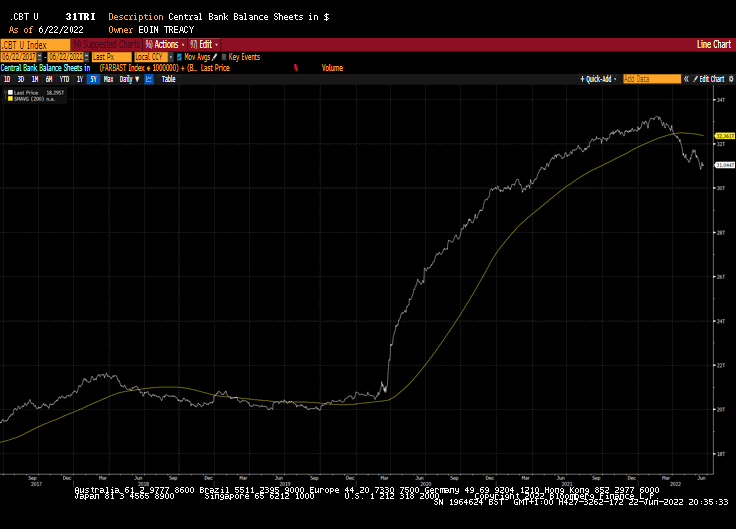The image size is (736, 529).
Task: Select the 1D time range
Action: pyautogui.click(x=7, y=79)
